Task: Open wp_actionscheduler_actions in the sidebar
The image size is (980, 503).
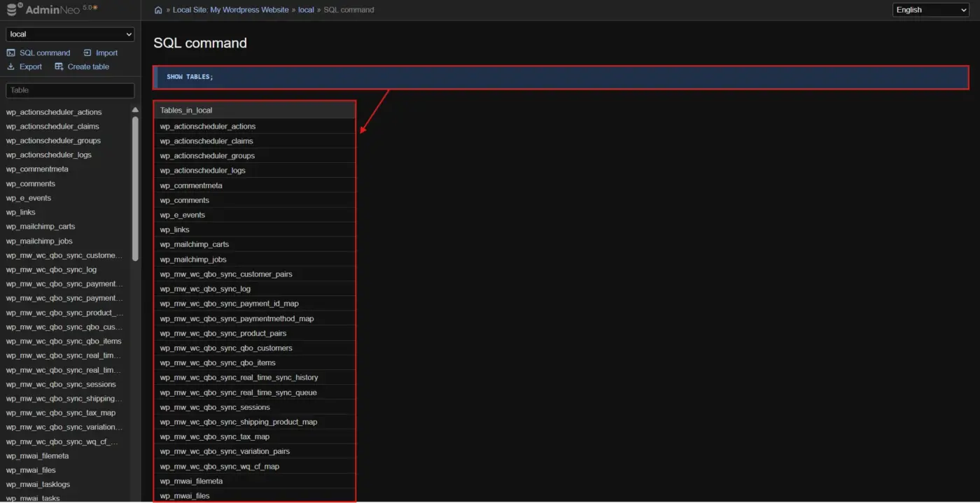Action: (x=54, y=112)
